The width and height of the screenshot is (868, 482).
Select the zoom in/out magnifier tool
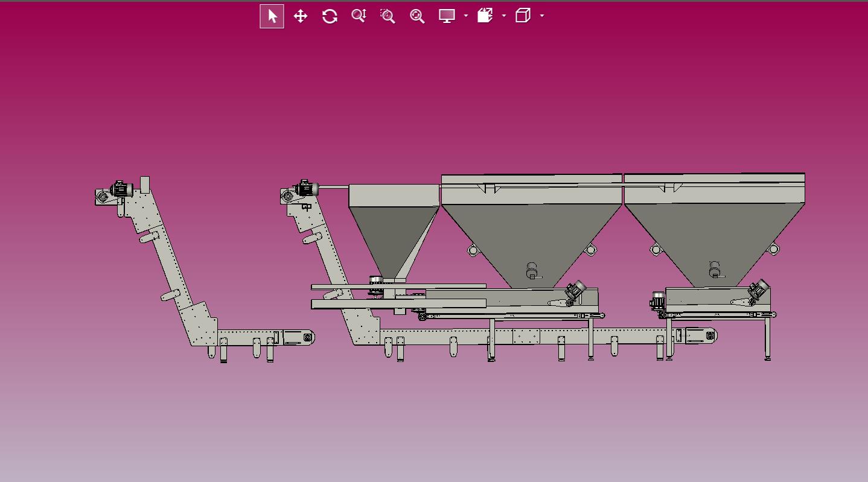click(359, 16)
